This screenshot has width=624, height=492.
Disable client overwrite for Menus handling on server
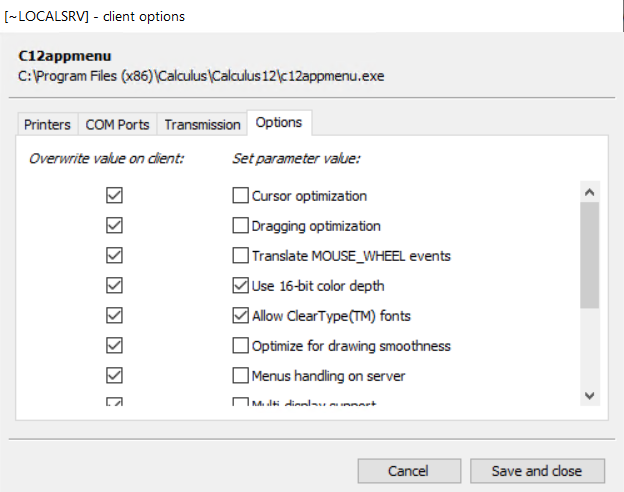(x=114, y=376)
